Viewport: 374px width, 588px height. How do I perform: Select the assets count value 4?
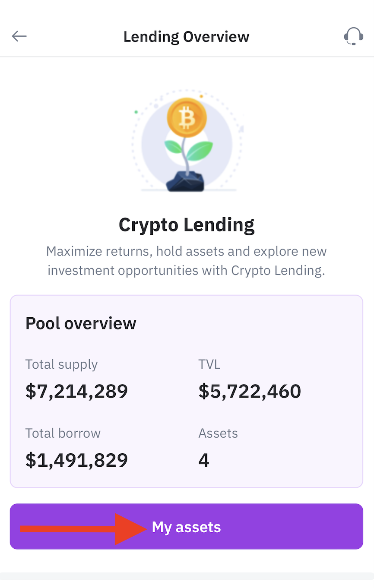coord(204,460)
